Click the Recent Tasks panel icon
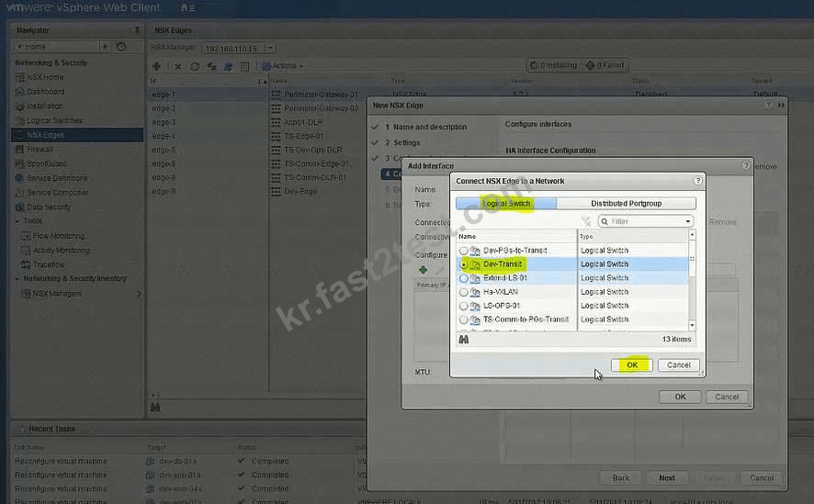The height and width of the screenshot is (504, 814). coord(20,429)
